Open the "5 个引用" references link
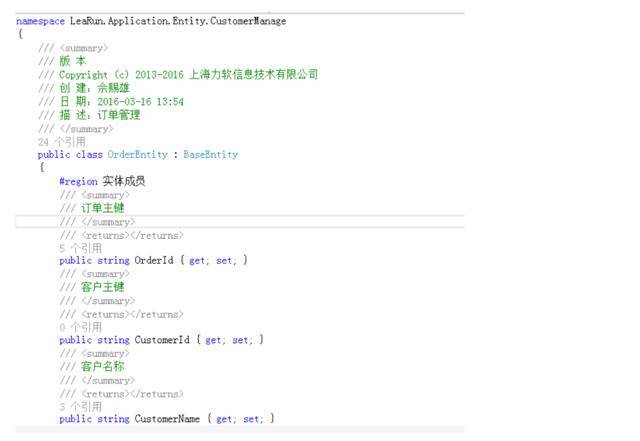This screenshot has width=640, height=441. click(x=80, y=248)
